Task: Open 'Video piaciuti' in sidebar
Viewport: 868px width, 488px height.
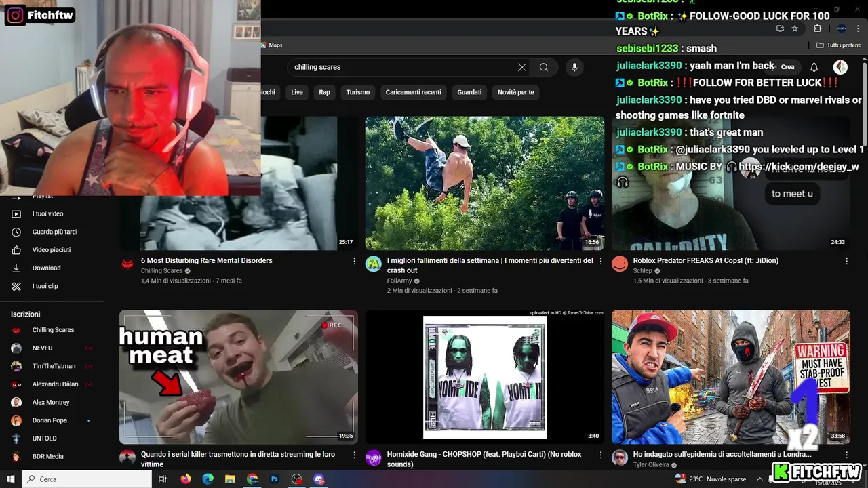Action: (x=52, y=250)
